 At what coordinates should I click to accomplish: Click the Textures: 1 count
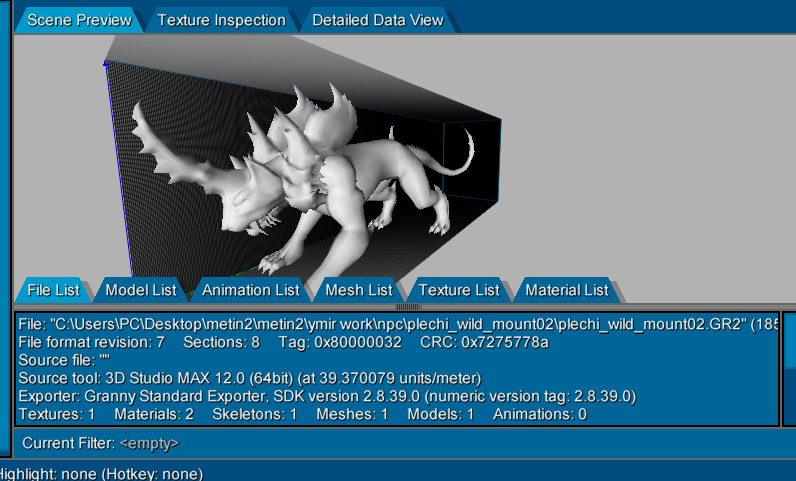pyautogui.click(x=57, y=414)
